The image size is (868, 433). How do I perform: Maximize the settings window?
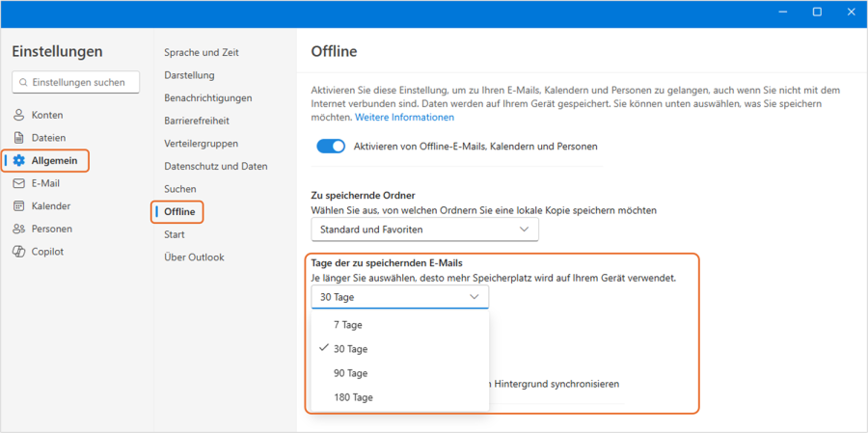(x=817, y=13)
